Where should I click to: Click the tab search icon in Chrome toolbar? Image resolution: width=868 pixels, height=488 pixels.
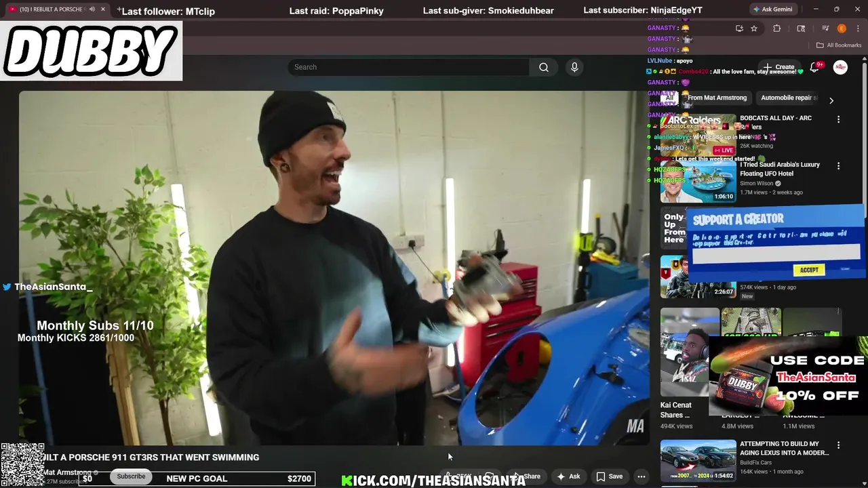801,28
